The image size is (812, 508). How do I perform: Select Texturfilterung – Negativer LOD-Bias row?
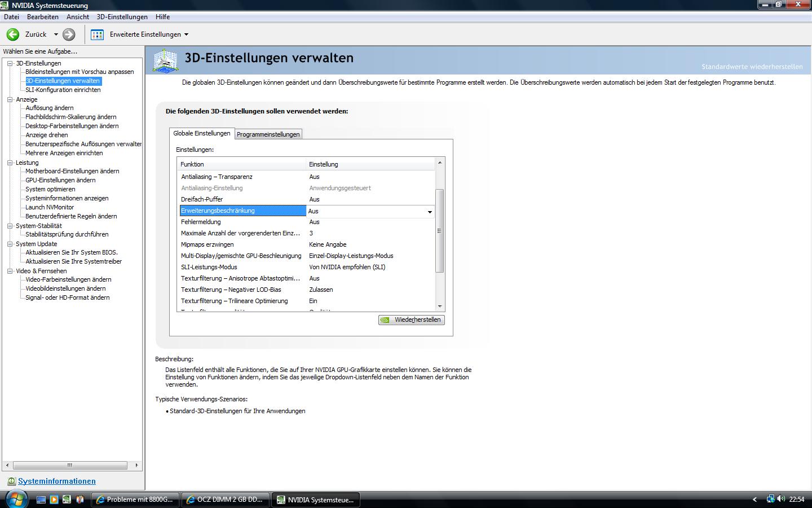(307, 290)
